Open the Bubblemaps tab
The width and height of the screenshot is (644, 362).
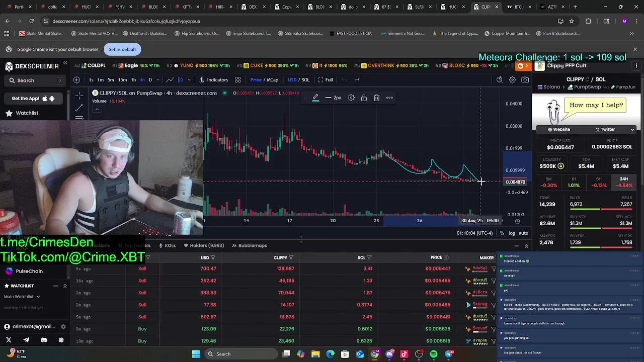coord(249,245)
